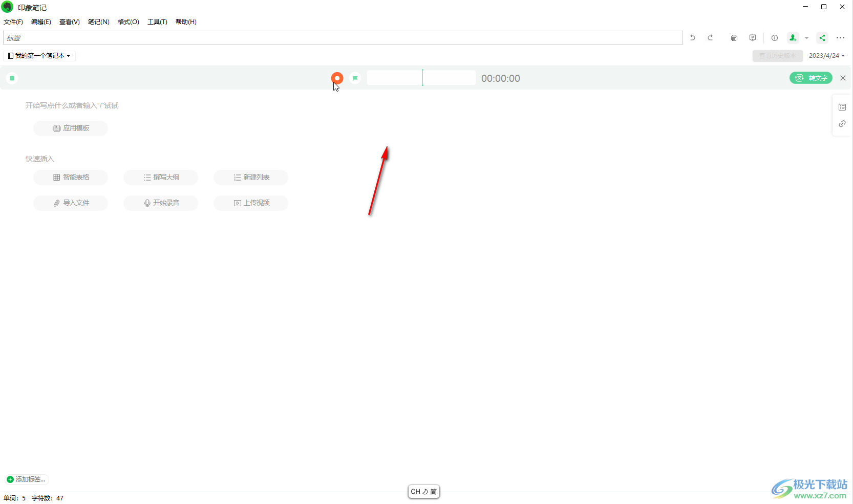Close the recording bar
Screen dimensions: 853x504
(x=843, y=78)
